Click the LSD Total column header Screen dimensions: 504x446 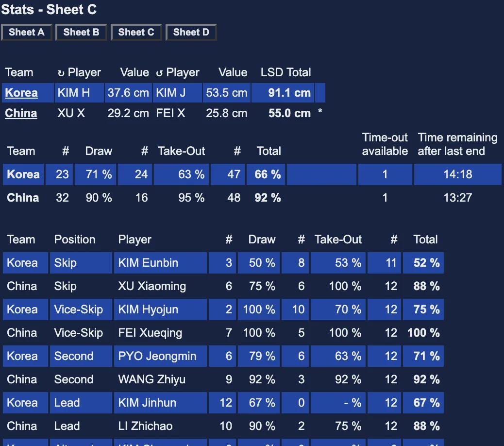click(286, 72)
